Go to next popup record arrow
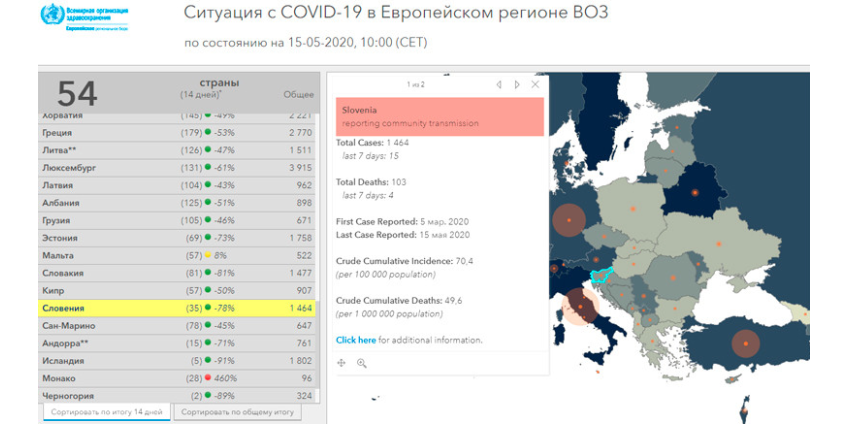 point(517,84)
